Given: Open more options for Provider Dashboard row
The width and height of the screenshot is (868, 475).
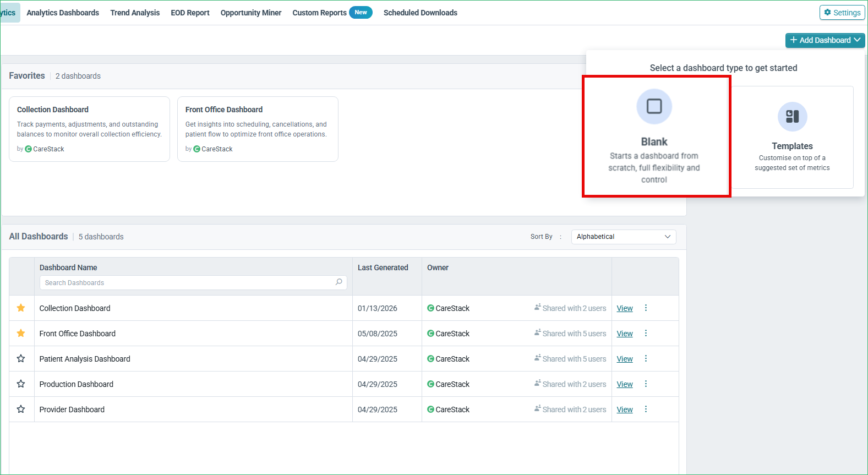Looking at the screenshot, I should pos(646,410).
